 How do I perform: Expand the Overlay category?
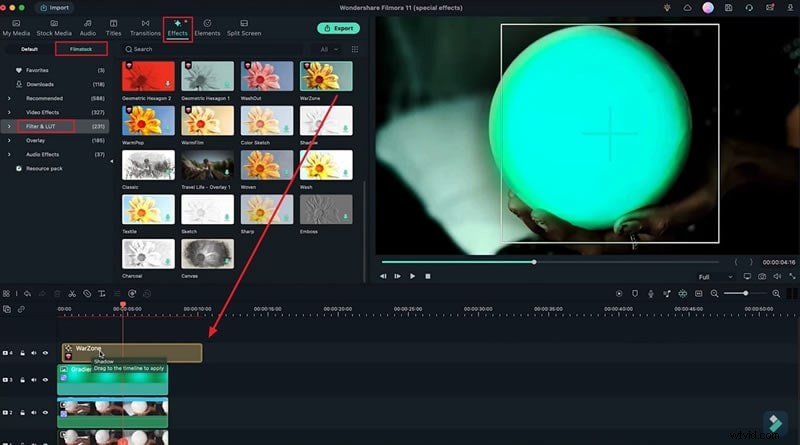pyautogui.click(x=9, y=140)
